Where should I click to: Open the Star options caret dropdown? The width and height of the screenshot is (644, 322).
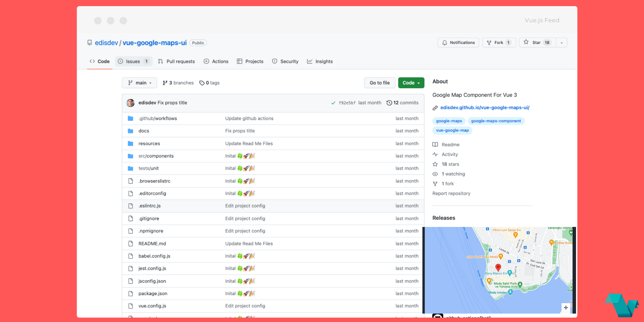[x=561, y=42]
